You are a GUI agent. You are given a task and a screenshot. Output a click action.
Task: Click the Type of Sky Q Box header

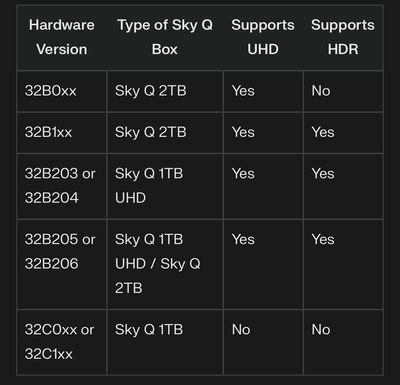pos(165,37)
